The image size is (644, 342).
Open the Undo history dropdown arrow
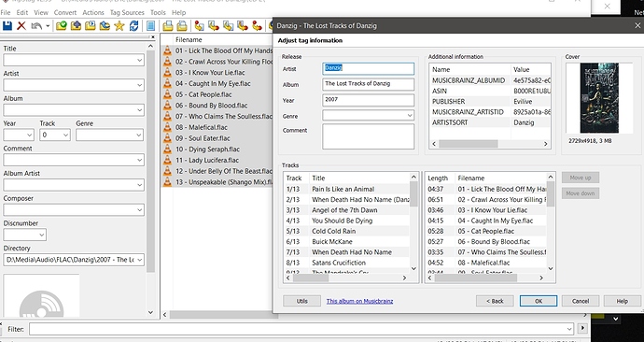[x=48, y=26]
